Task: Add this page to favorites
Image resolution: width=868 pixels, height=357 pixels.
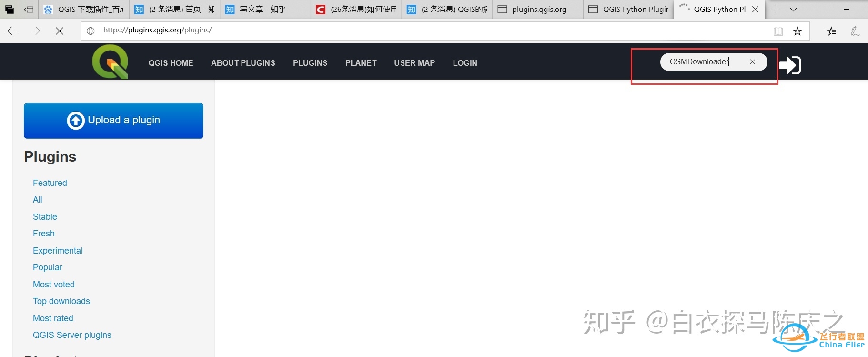Action: click(797, 31)
